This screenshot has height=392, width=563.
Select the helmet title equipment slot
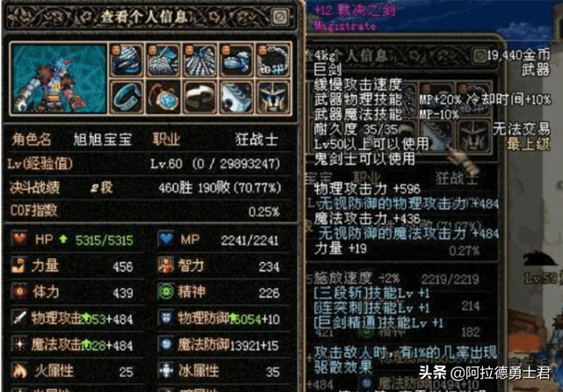(x=274, y=97)
